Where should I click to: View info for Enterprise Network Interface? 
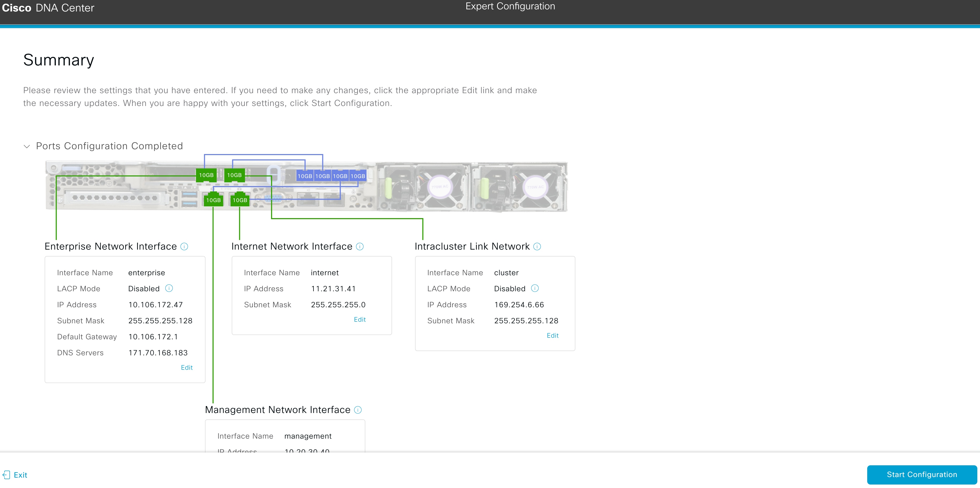tap(184, 247)
